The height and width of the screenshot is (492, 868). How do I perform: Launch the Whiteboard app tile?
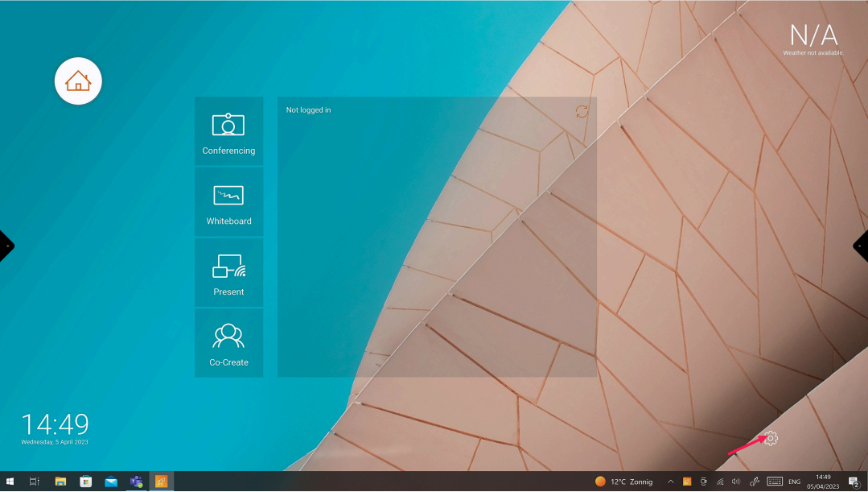click(x=228, y=201)
